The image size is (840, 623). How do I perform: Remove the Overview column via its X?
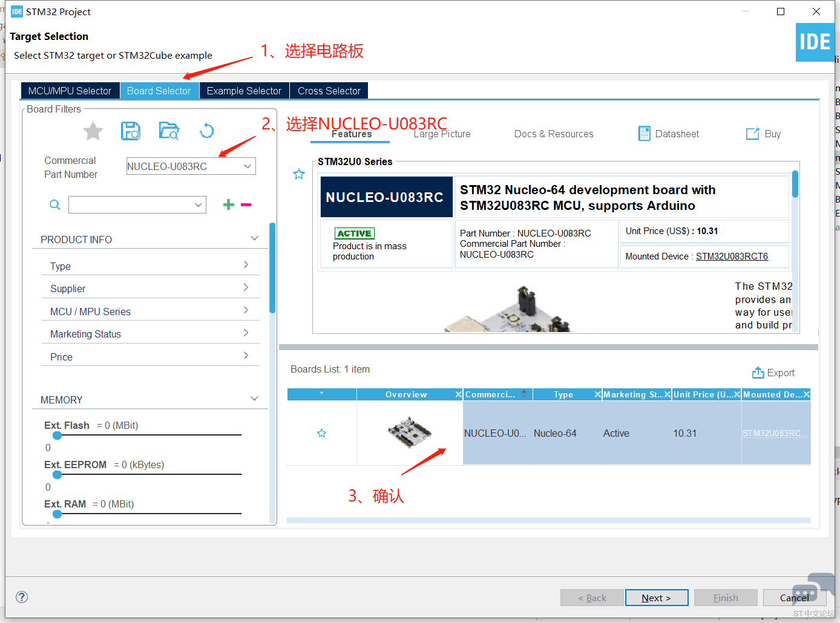coord(459,394)
